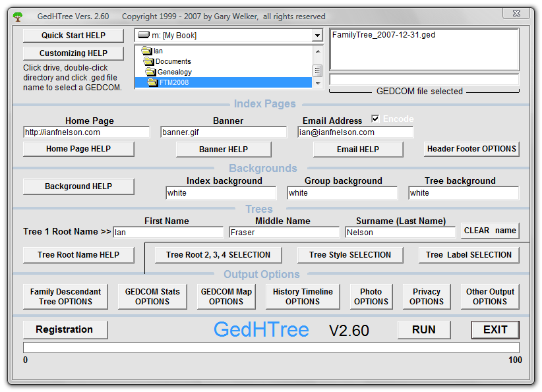Toggle the Encode email checkbox

(375, 119)
